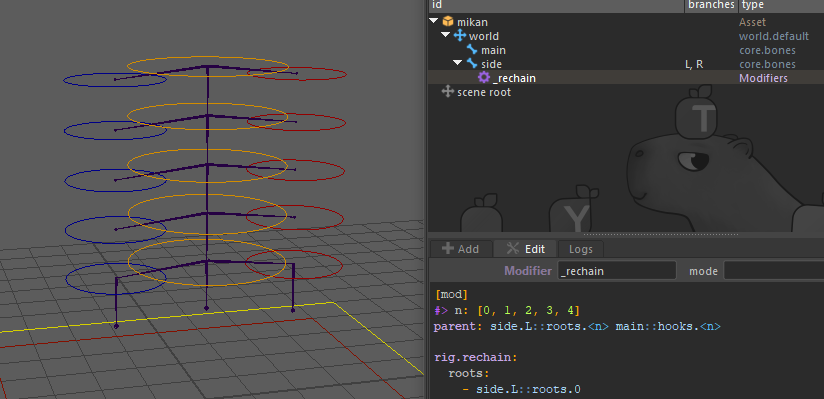824x399 pixels.
Task: Click the 'rig.rechain:' line in editor
Action: pyautogui.click(x=477, y=357)
